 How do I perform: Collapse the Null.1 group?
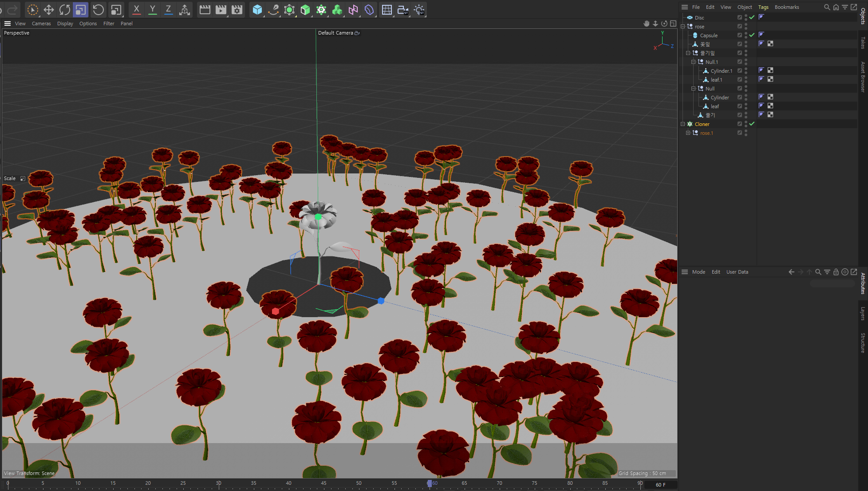(x=694, y=62)
